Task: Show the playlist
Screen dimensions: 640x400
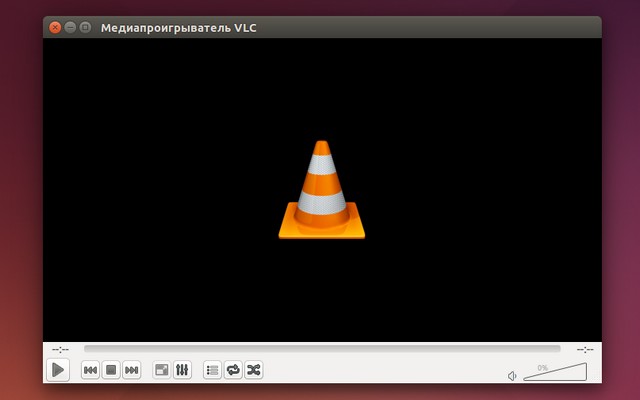Action: (212, 370)
